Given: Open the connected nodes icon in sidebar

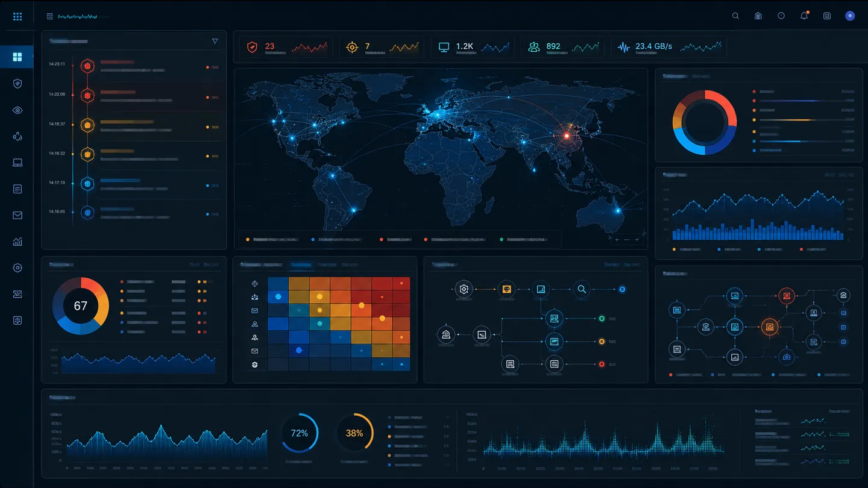Looking at the screenshot, I should (17, 137).
